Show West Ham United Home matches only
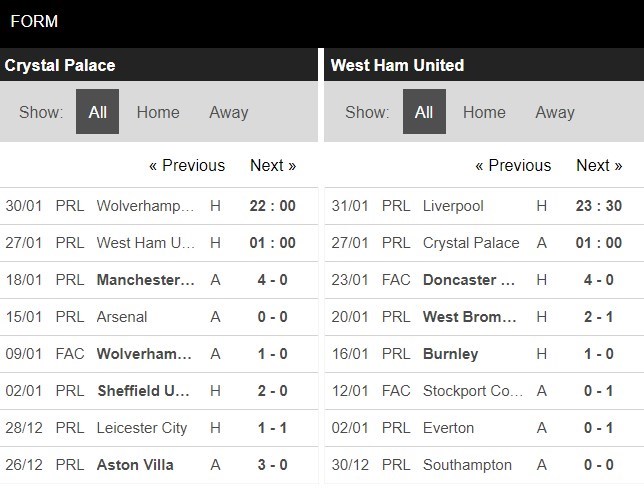 484,112
